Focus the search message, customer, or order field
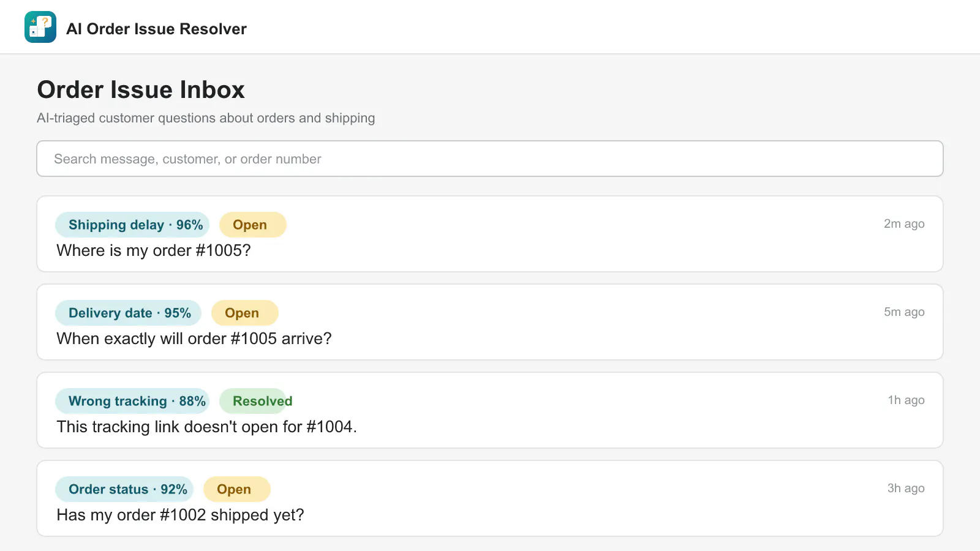This screenshot has height=551, width=980. point(490,159)
